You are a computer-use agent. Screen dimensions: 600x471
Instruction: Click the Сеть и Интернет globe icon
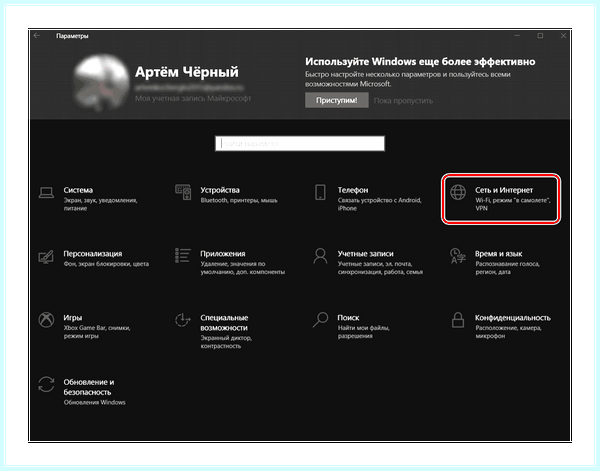pos(458,192)
